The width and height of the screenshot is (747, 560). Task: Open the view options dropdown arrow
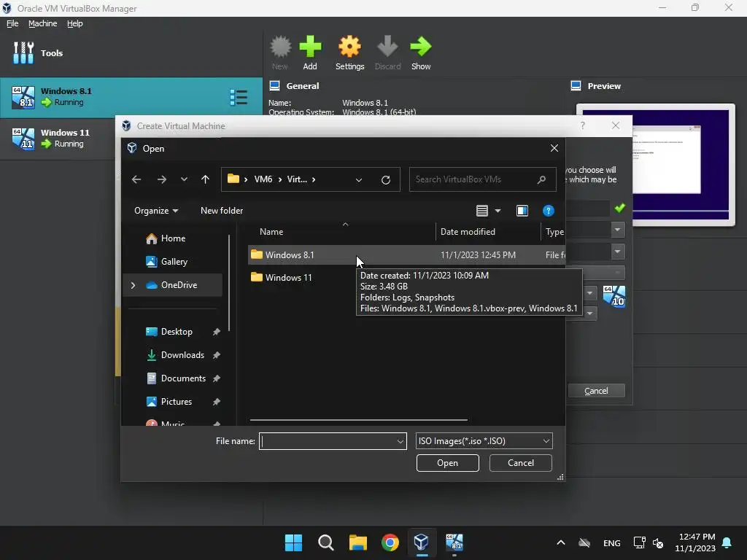tap(498, 211)
